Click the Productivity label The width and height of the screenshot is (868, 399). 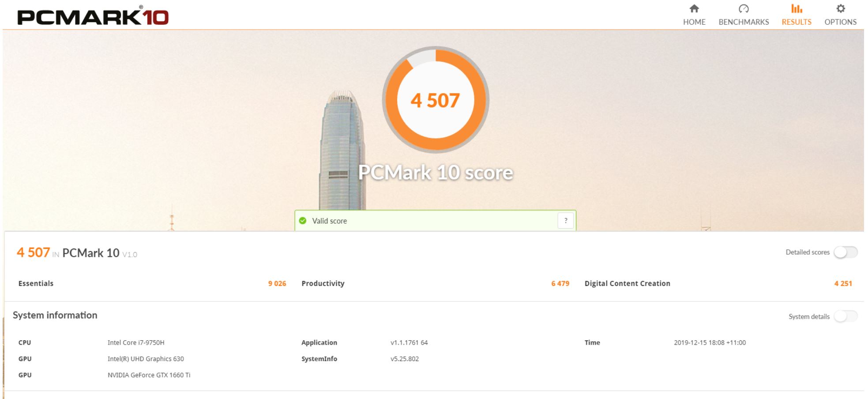(x=323, y=283)
